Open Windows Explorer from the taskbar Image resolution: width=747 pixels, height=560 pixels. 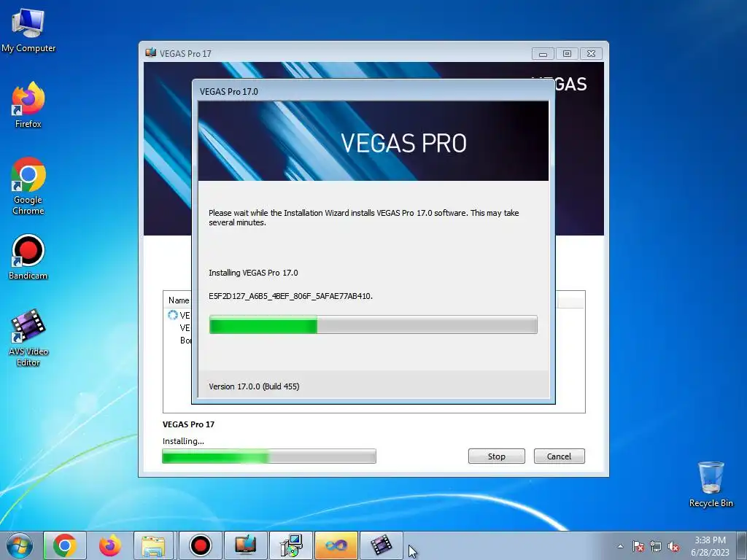click(x=153, y=545)
